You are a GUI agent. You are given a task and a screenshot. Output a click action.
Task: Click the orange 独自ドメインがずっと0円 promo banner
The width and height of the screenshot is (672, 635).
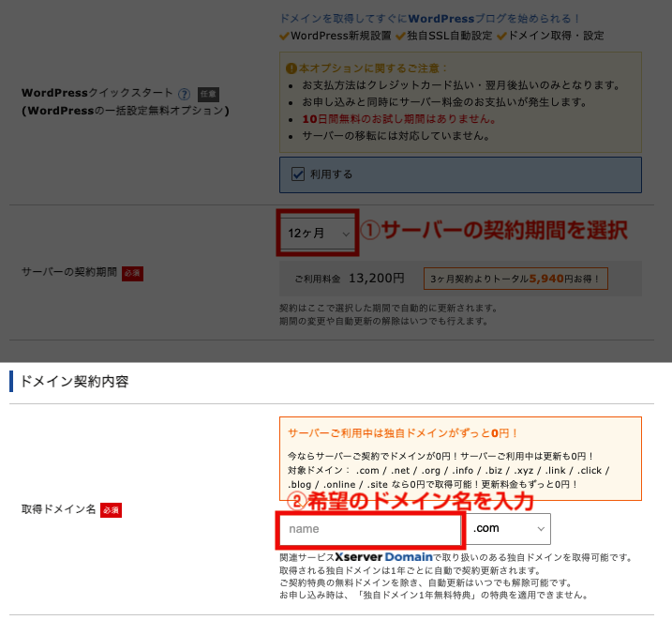(459, 457)
